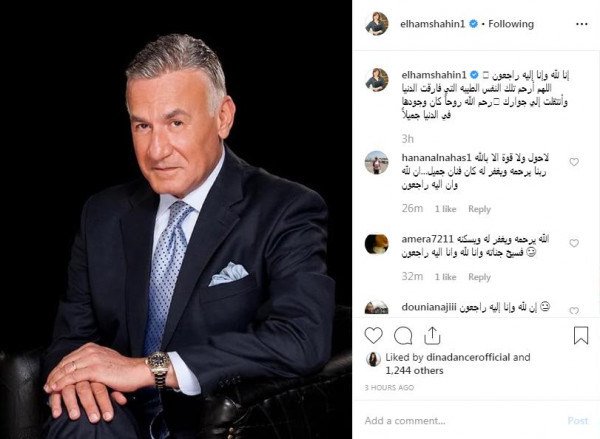600x439 pixels.
Task: Open elhamshahin1 profile picture in header
Action: coord(377,24)
